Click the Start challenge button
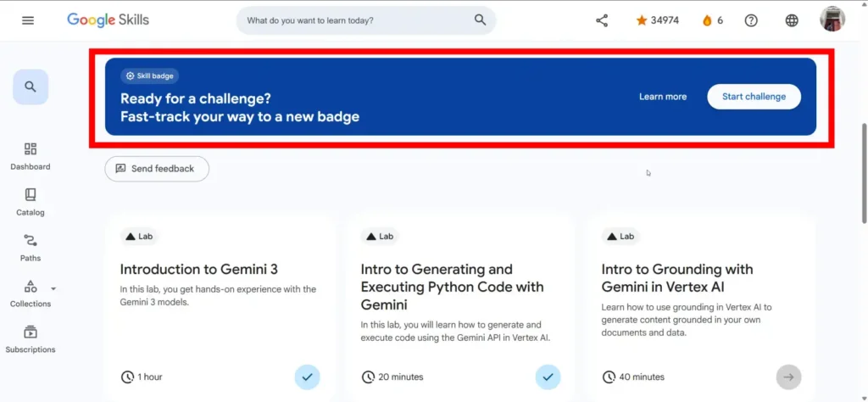Screen dimensions: 868x402 tap(754, 97)
